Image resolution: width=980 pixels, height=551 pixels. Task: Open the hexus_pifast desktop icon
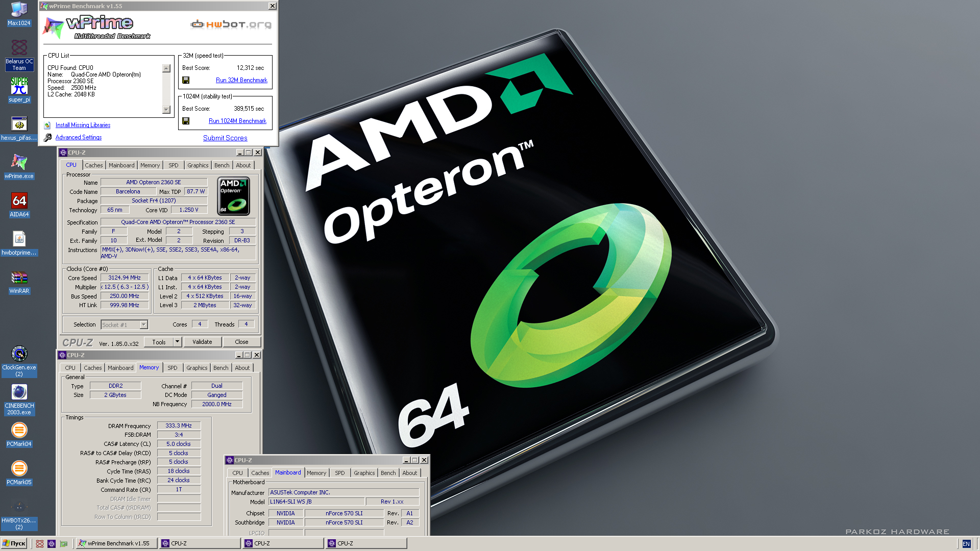(x=19, y=129)
